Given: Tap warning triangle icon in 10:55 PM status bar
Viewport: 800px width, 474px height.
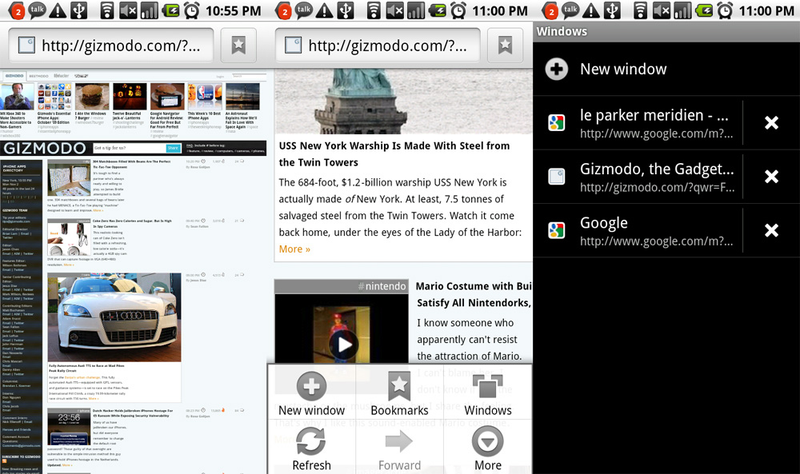Looking at the screenshot, I should pos(57,11).
